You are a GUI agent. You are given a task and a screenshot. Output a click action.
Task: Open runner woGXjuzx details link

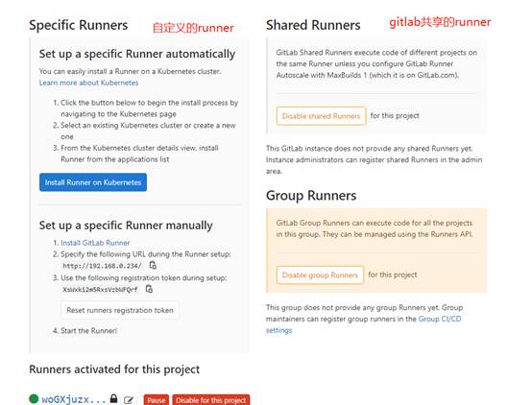click(x=74, y=399)
